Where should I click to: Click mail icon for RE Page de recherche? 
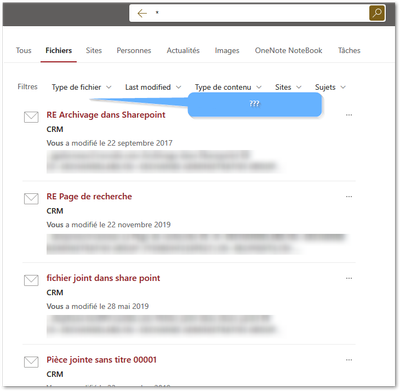point(31,199)
